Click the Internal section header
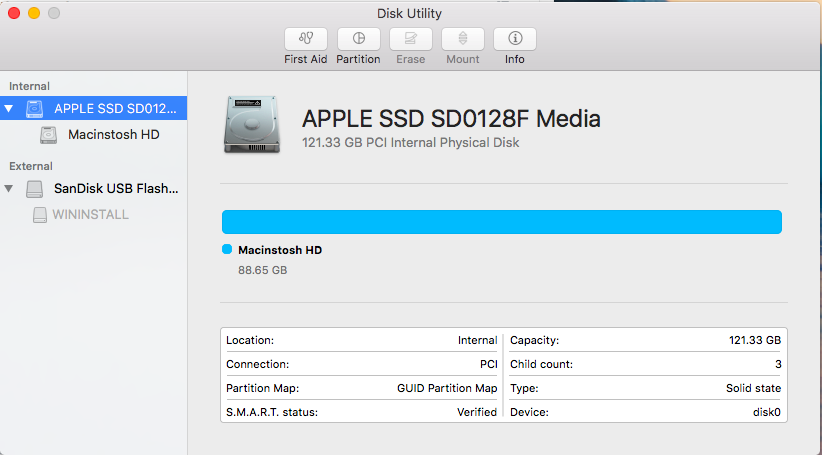The image size is (822, 455). [29, 86]
